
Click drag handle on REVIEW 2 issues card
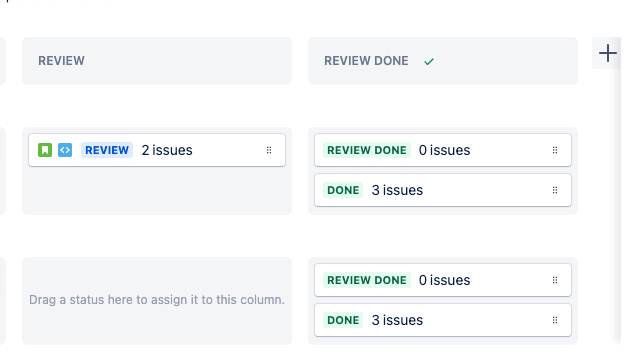[269, 150]
